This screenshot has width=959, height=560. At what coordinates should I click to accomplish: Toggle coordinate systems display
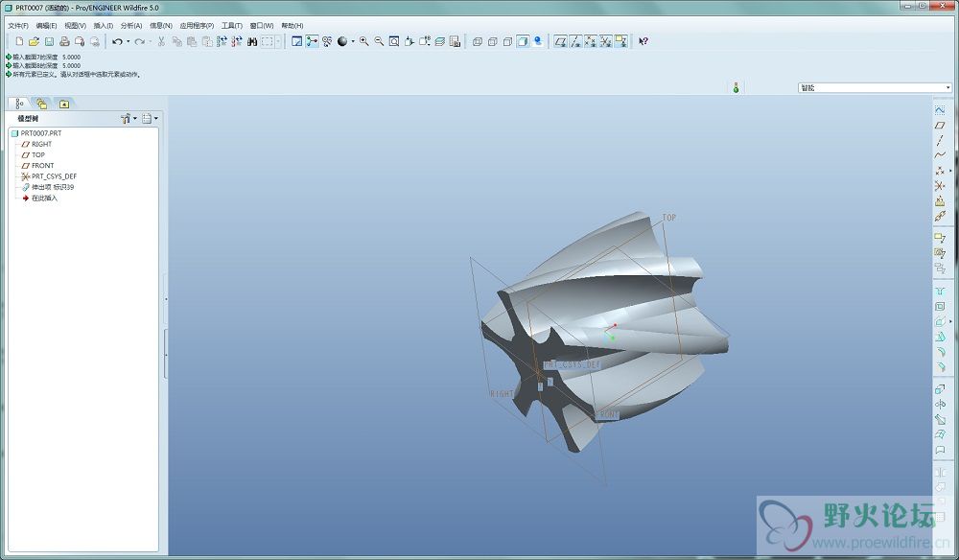[x=605, y=41]
